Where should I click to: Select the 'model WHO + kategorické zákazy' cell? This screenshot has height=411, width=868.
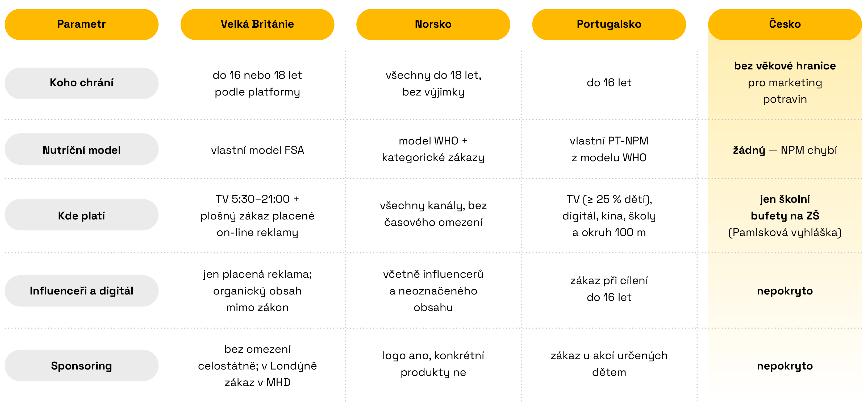pyautogui.click(x=433, y=149)
